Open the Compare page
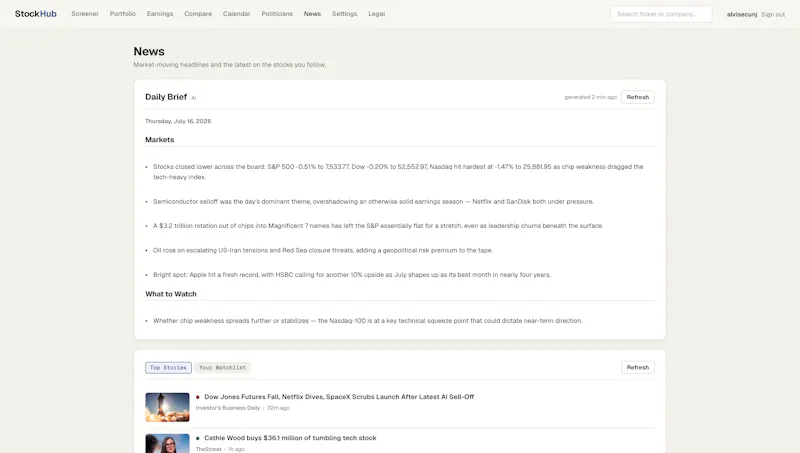Screen dimensions: 800x453 [x=198, y=14]
